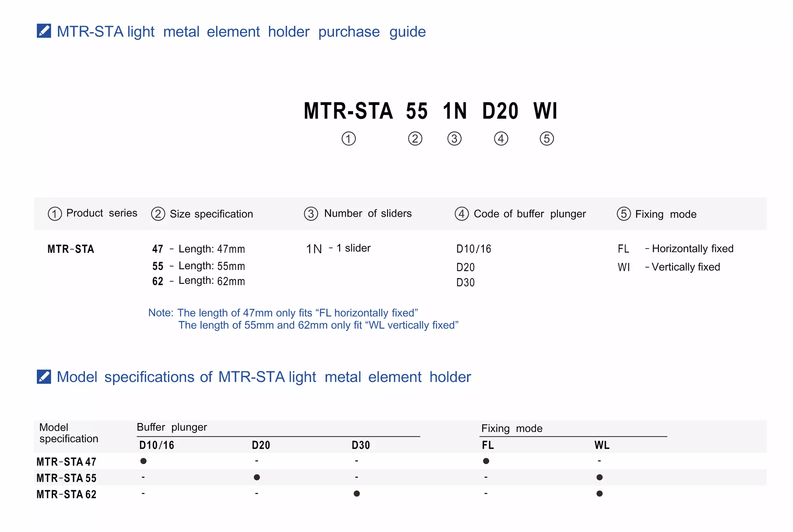Click the Fixing mode table header

point(511,428)
